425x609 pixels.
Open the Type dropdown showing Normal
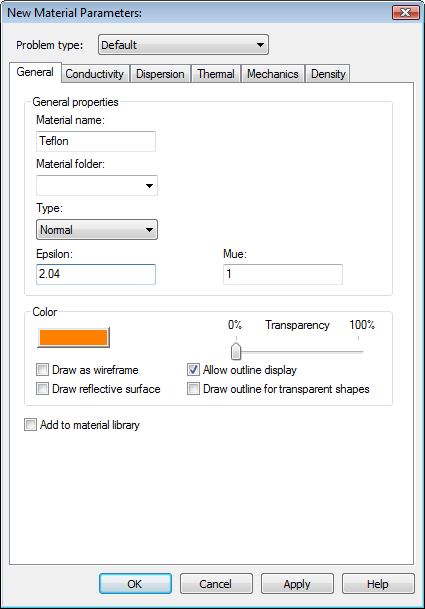point(97,230)
